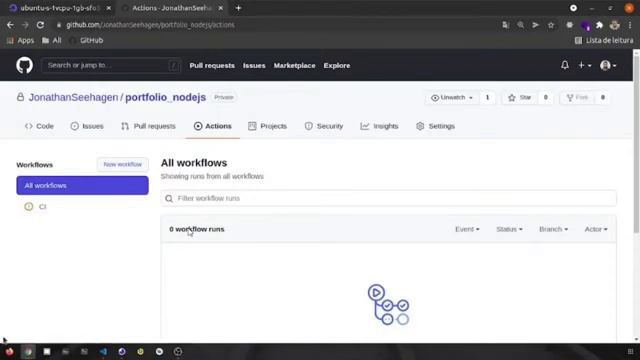Switch to the Projects tab
Viewport: 640px width, 360px height.
click(x=267, y=126)
